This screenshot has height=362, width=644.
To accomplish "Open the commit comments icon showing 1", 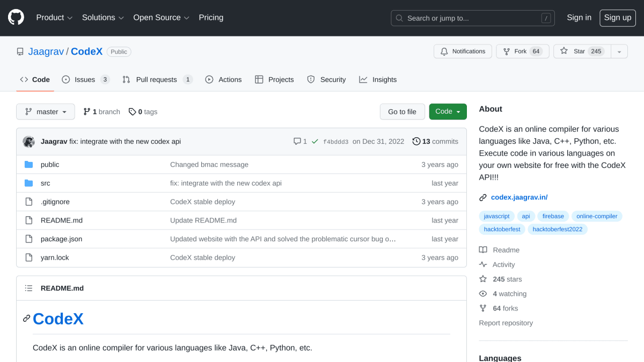I will (x=297, y=142).
